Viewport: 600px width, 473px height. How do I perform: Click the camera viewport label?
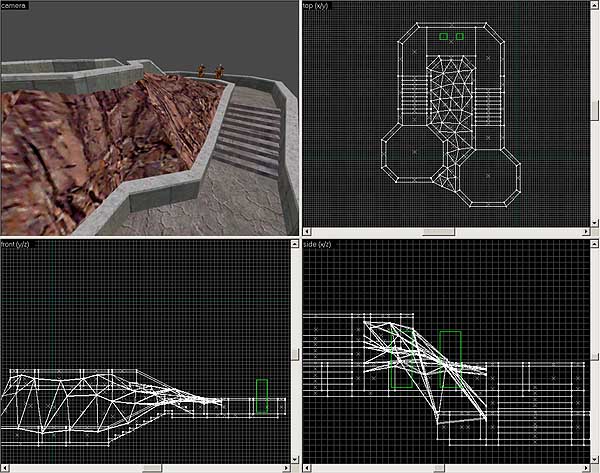[x=14, y=6]
